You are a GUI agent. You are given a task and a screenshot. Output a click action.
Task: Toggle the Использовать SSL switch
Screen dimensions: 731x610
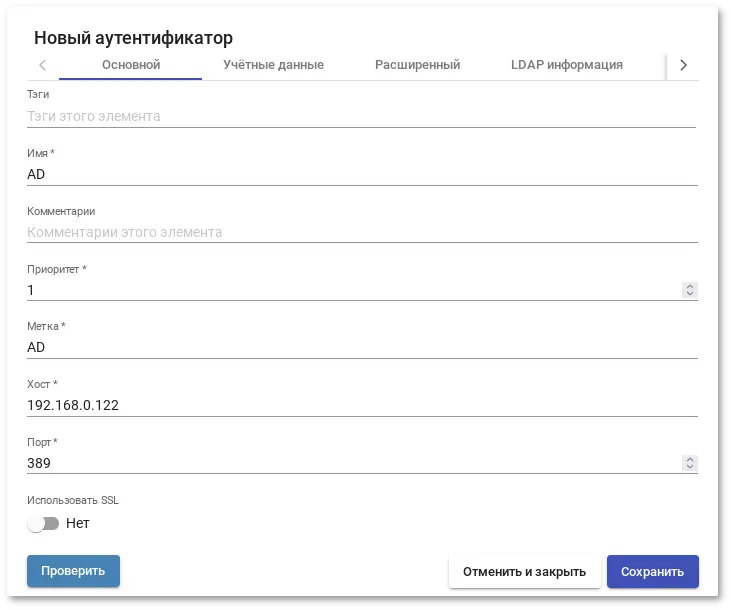(43, 524)
